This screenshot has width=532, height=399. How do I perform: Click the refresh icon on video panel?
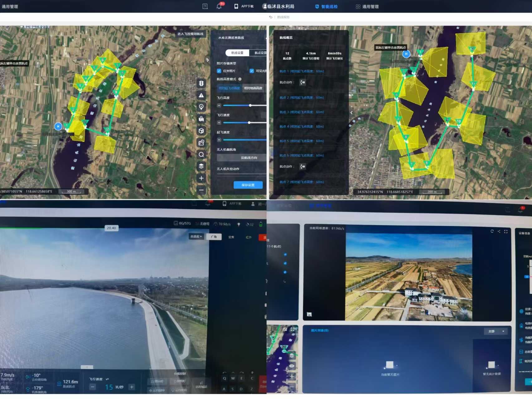click(x=492, y=231)
